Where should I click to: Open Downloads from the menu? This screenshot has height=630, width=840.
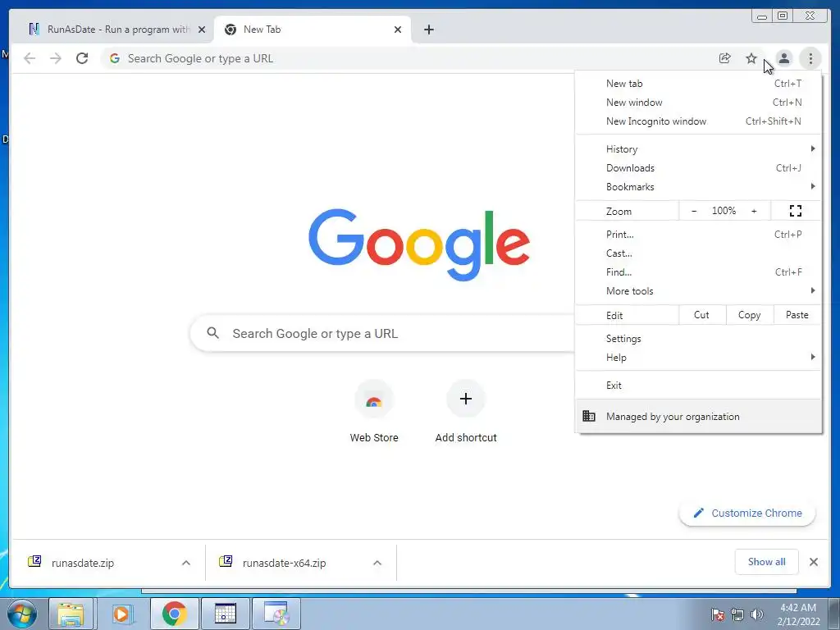pyautogui.click(x=699, y=168)
